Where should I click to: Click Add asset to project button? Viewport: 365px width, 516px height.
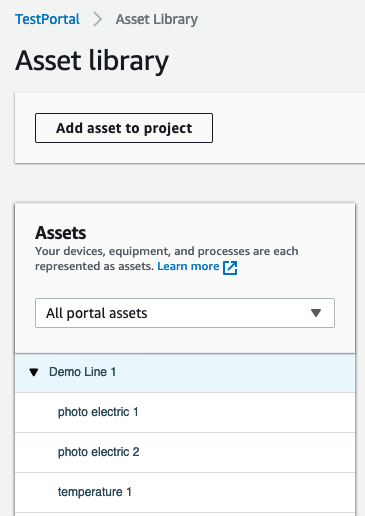pyautogui.click(x=124, y=128)
